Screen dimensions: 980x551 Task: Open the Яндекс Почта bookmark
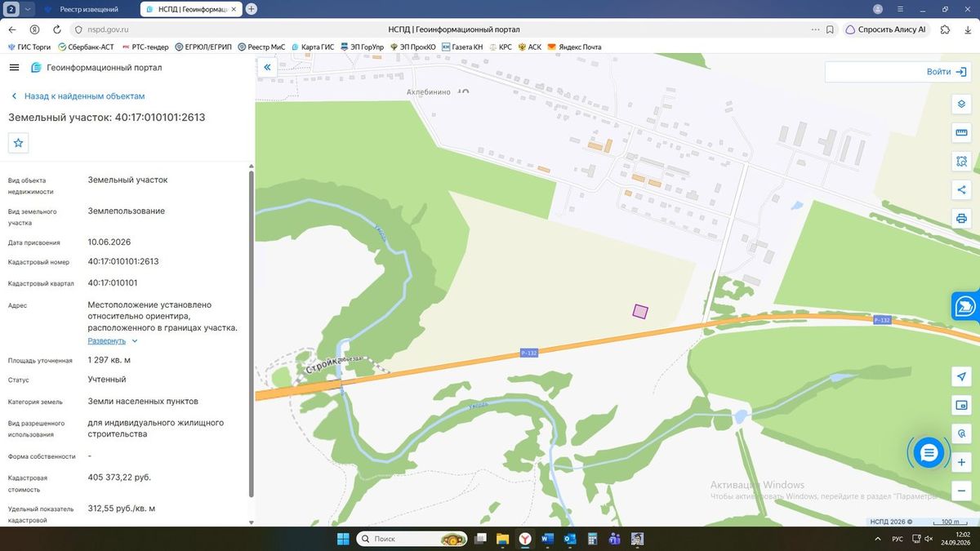[x=574, y=47]
